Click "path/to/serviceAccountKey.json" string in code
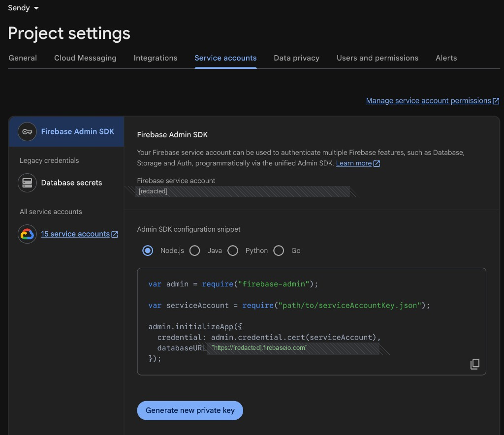Viewport: 504px width, 435px height. coord(350,305)
